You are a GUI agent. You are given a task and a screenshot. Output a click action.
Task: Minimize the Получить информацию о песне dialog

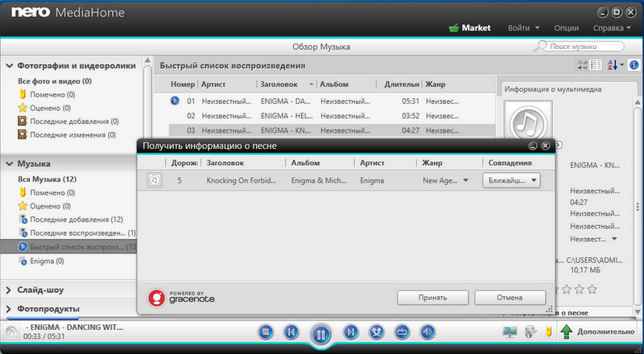(533, 146)
